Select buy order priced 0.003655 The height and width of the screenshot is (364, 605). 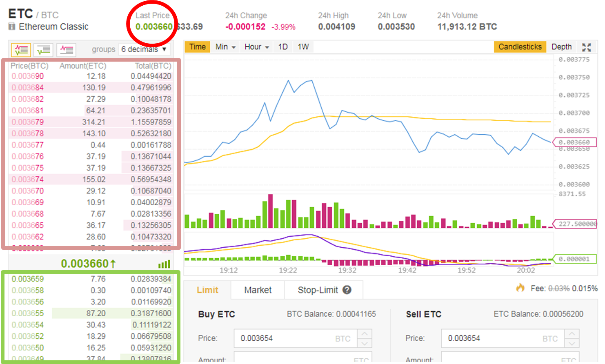[91, 313]
